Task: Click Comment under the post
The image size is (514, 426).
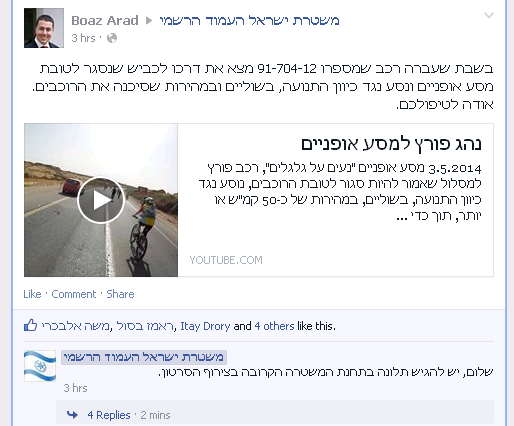Action: (74, 294)
